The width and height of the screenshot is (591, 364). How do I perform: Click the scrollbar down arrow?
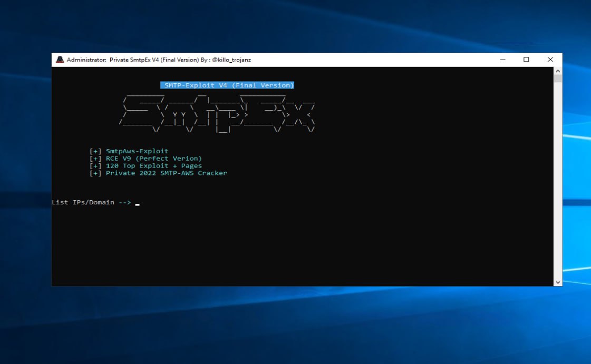[558, 282]
